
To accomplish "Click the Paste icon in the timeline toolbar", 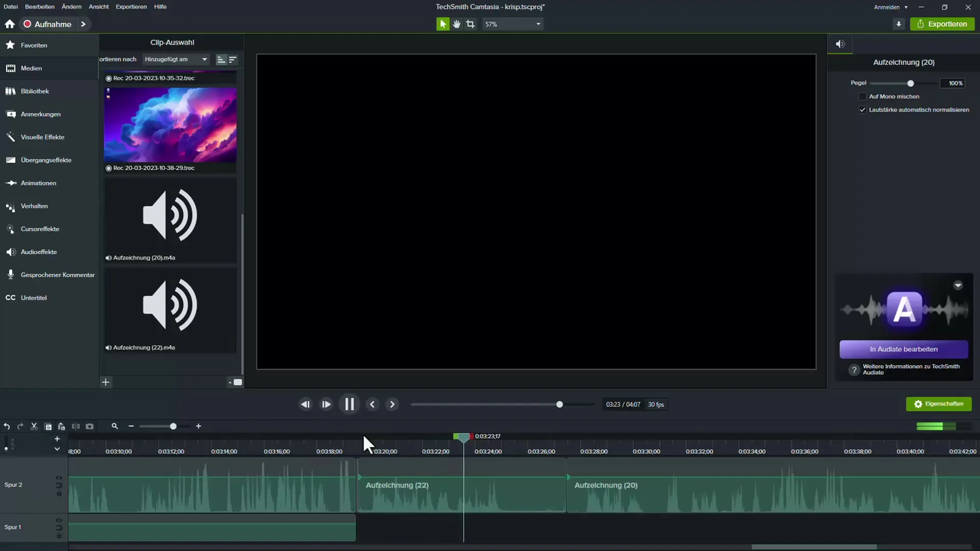I will coord(61,426).
